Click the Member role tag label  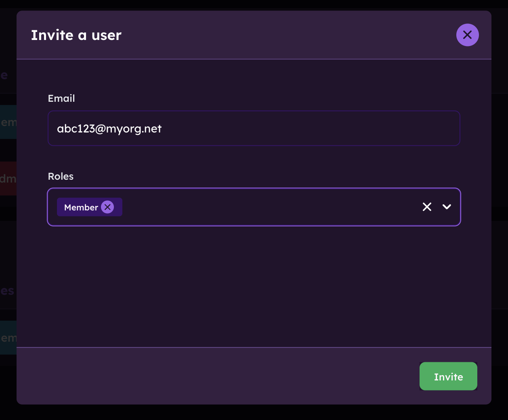(81, 207)
